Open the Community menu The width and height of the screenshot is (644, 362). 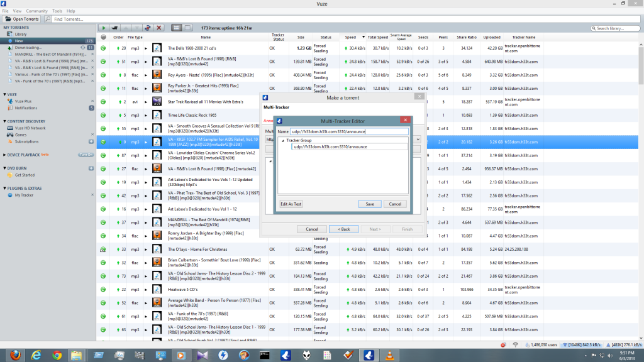pyautogui.click(x=36, y=11)
